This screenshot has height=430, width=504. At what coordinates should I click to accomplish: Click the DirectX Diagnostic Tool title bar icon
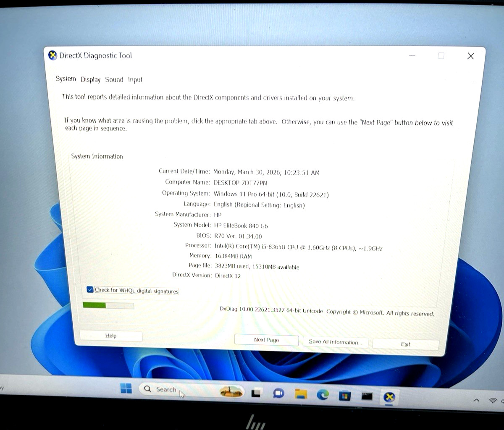pyautogui.click(x=52, y=55)
